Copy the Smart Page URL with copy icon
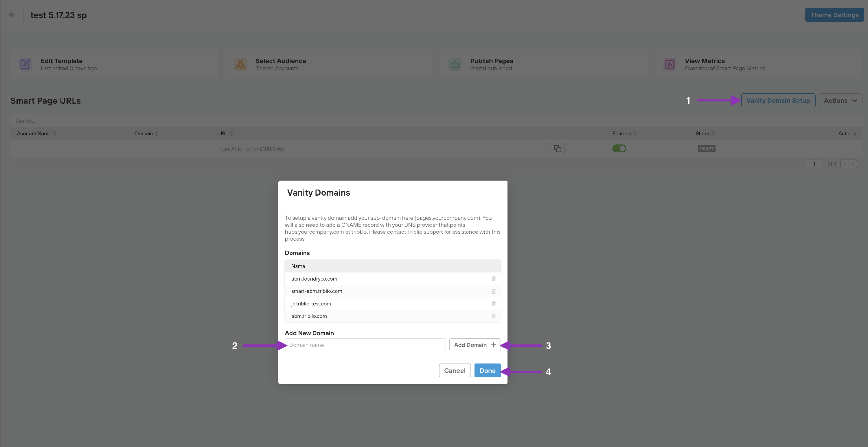Image resolution: width=868 pixels, height=447 pixels. pyautogui.click(x=557, y=149)
